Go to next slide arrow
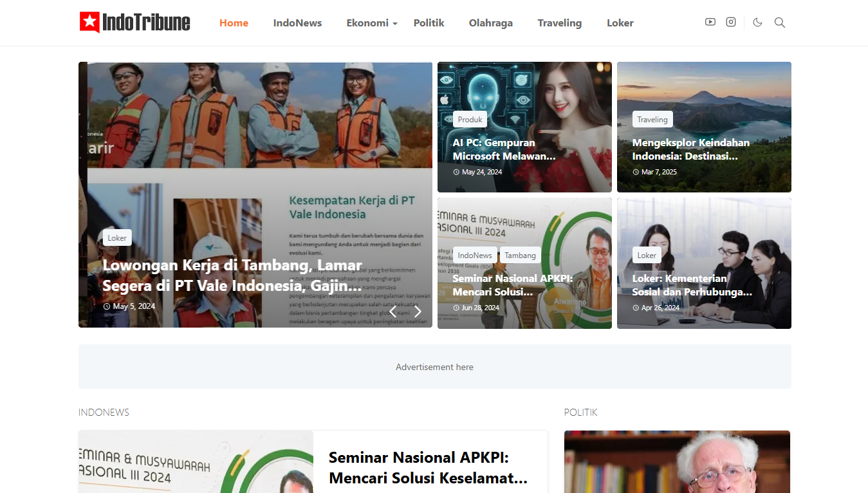This screenshot has width=868, height=493. (x=418, y=312)
